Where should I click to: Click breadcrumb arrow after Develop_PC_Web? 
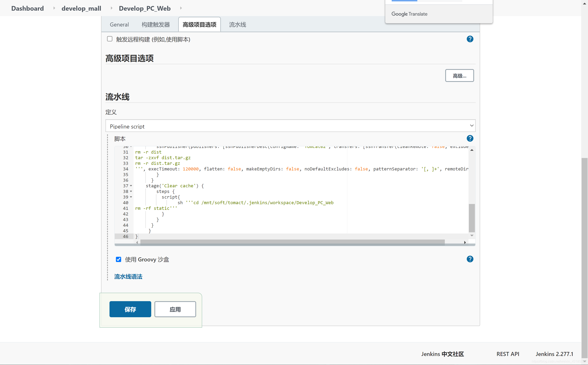coord(181,8)
